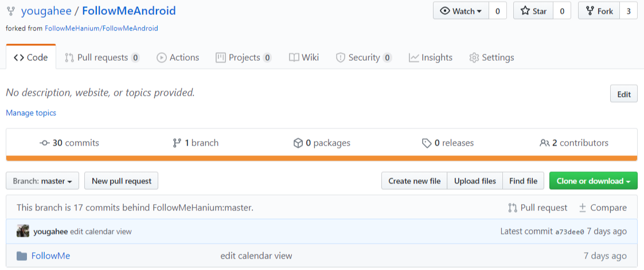The height and width of the screenshot is (270, 644).
Task: Click the Manage topics link
Action: pos(31,113)
